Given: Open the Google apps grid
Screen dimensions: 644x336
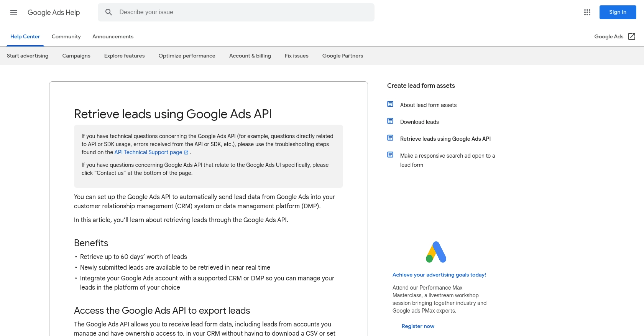Looking at the screenshot, I should tap(587, 12).
